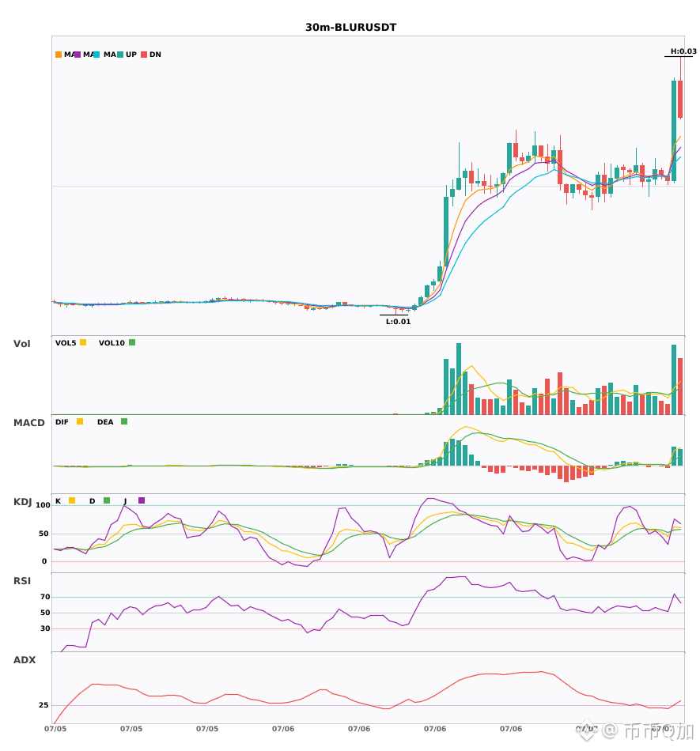Click the 70 level on RSI axis

pos(45,597)
